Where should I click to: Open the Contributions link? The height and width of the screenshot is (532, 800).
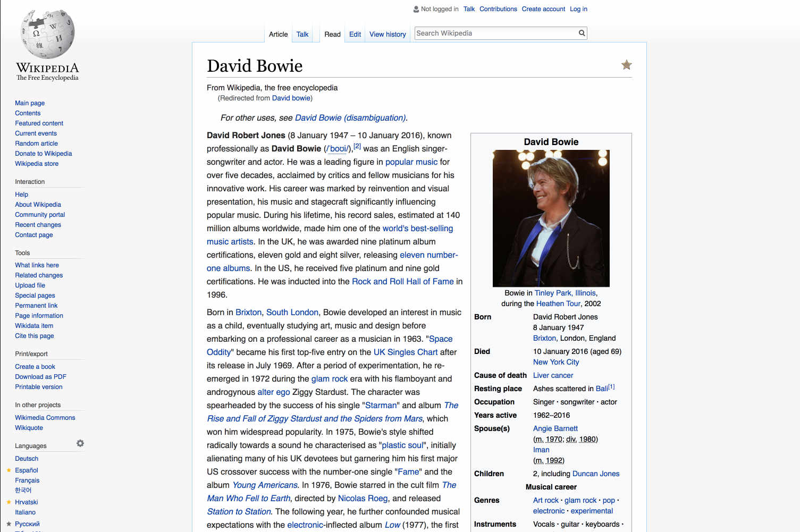click(x=498, y=9)
